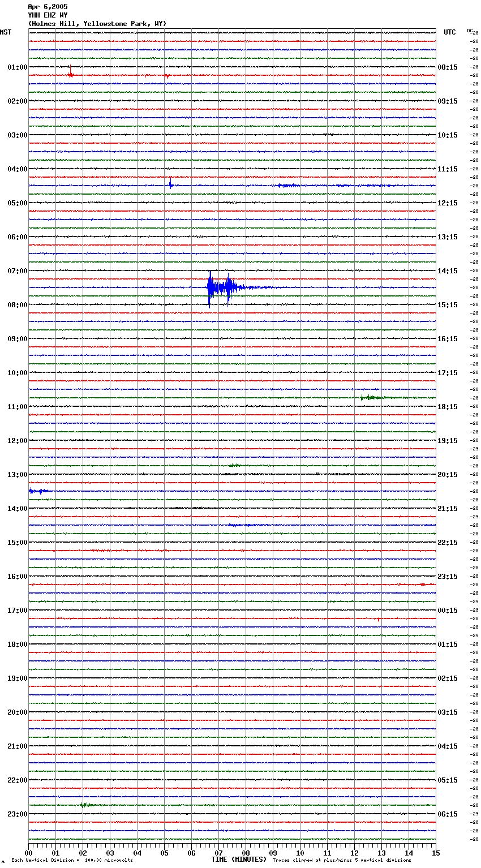Select the '16:00' MST hour label
Screen dimensions: 481x868
click(18, 577)
